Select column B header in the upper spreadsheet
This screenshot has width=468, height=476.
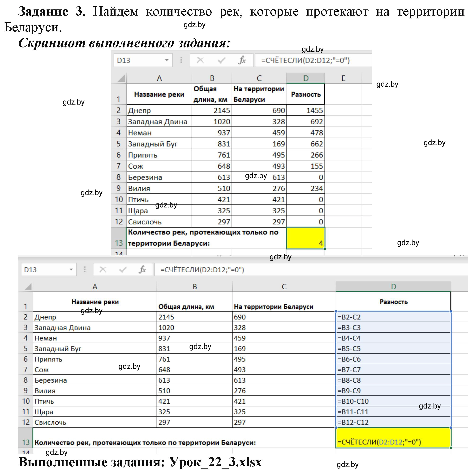(x=212, y=78)
